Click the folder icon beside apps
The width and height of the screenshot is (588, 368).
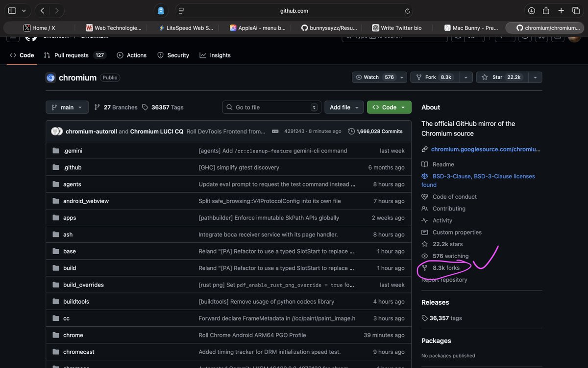[x=56, y=217]
